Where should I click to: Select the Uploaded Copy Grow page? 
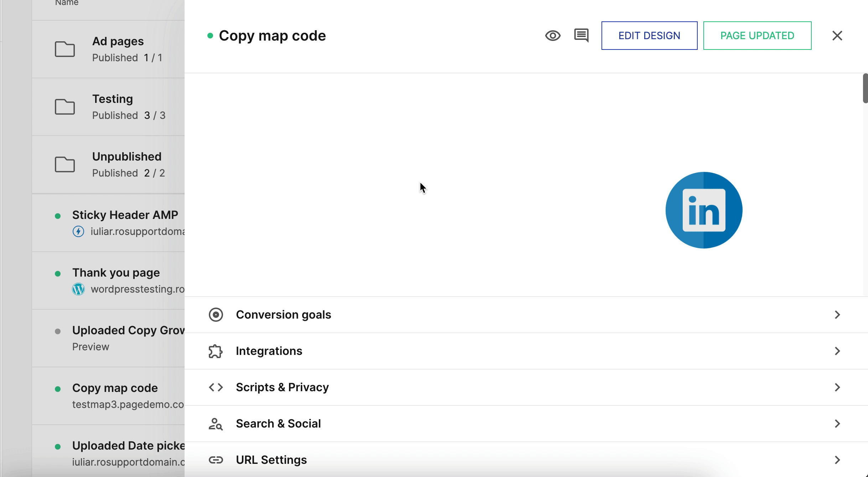(x=108, y=338)
